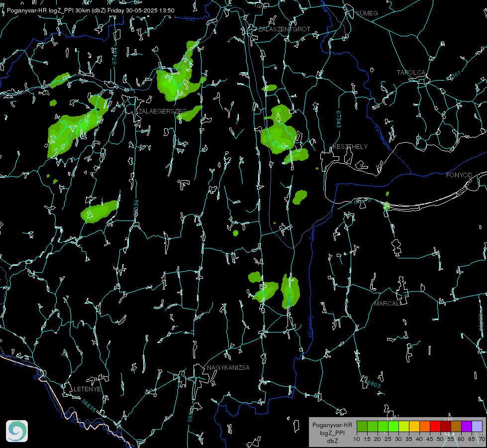Select the 55-60 dBZ brown swatch
The width and height of the screenshot is (487, 448).
coord(456,426)
